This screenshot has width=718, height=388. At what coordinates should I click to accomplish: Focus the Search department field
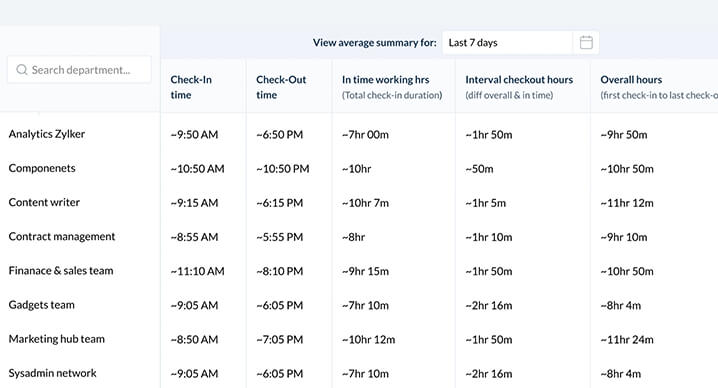click(79, 70)
